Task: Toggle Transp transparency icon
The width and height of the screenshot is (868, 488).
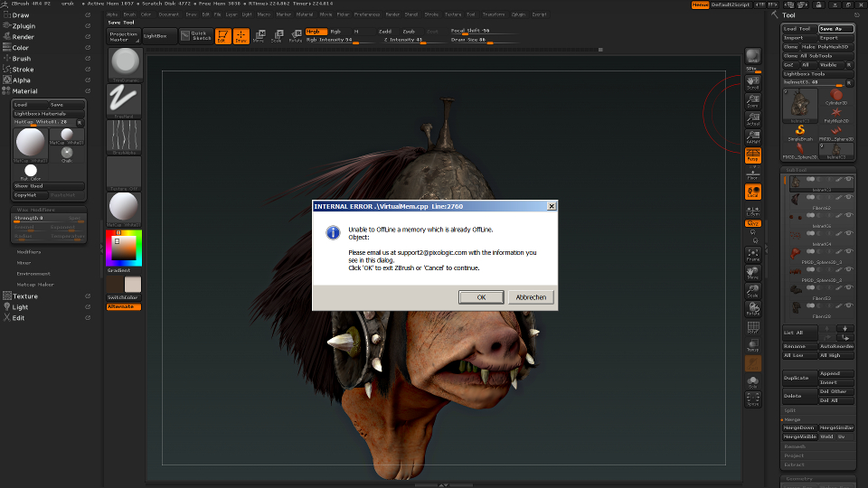Action: click(753, 345)
